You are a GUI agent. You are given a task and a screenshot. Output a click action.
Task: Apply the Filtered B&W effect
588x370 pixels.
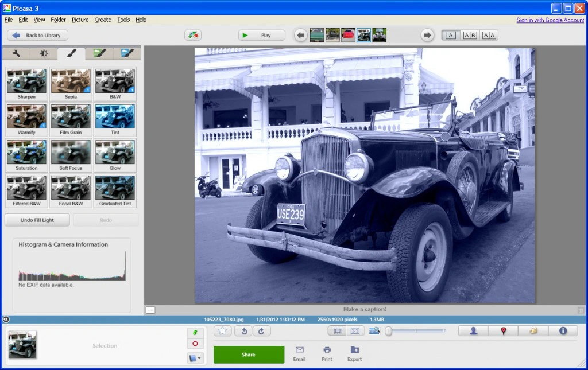[x=26, y=190]
